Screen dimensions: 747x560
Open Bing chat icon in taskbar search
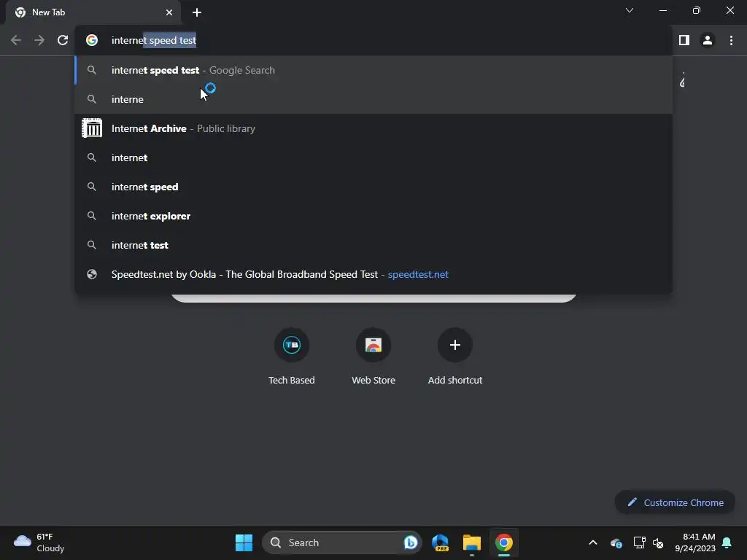410,542
